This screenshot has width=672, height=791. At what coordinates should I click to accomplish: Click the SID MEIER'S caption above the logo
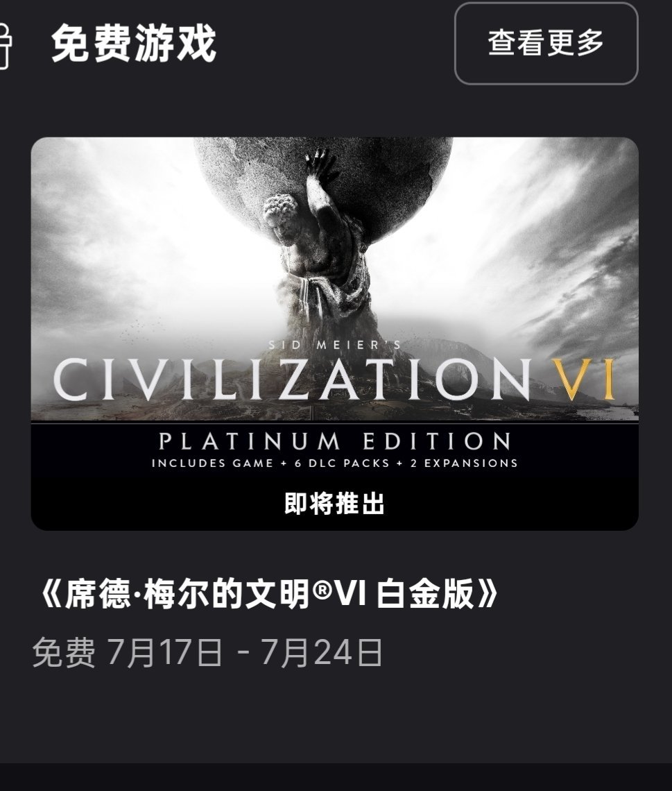335,345
